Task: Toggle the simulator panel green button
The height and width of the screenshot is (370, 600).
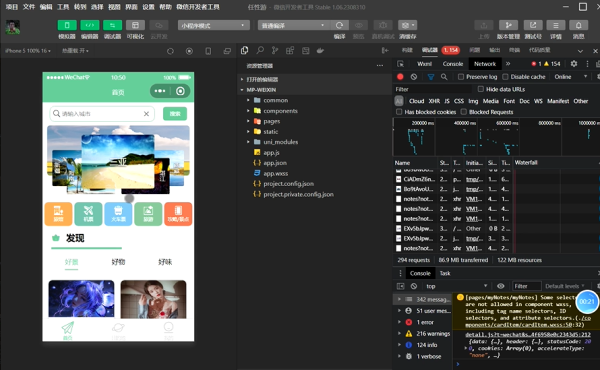Action: point(67,25)
